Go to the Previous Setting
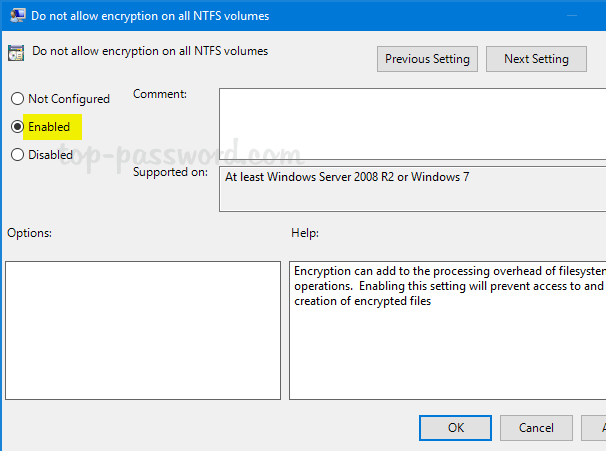Screen dimensions: 606x451 point(427,59)
